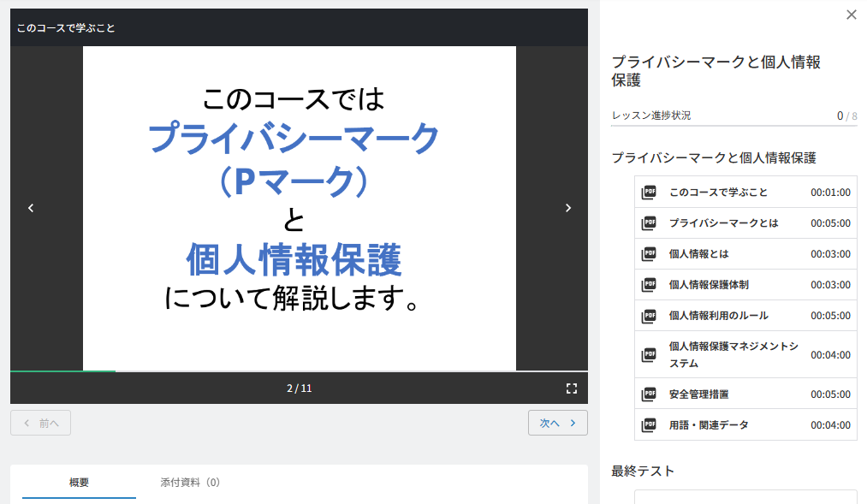Open lesson 個人情報とは
The image size is (867, 504).
click(x=746, y=254)
